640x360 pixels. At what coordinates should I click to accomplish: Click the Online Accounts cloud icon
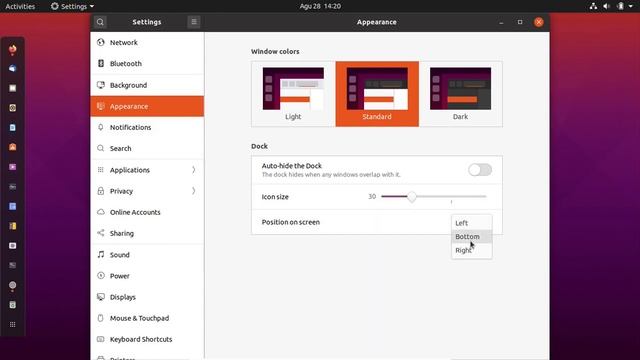pyautogui.click(x=101, y=212)
